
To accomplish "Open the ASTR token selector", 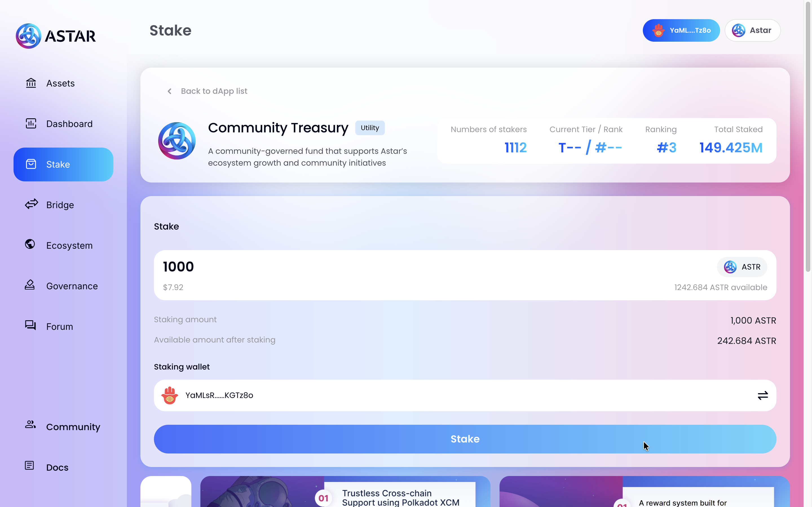I will 742,267.
